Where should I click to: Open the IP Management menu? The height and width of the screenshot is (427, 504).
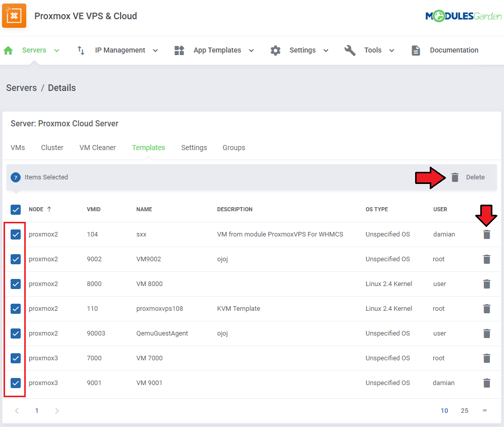[120, 50]
